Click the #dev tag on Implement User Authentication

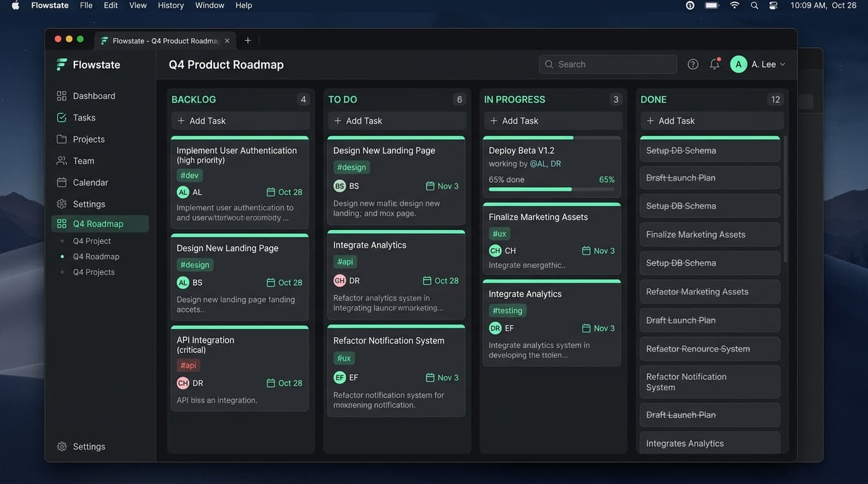tap(189, 176)
